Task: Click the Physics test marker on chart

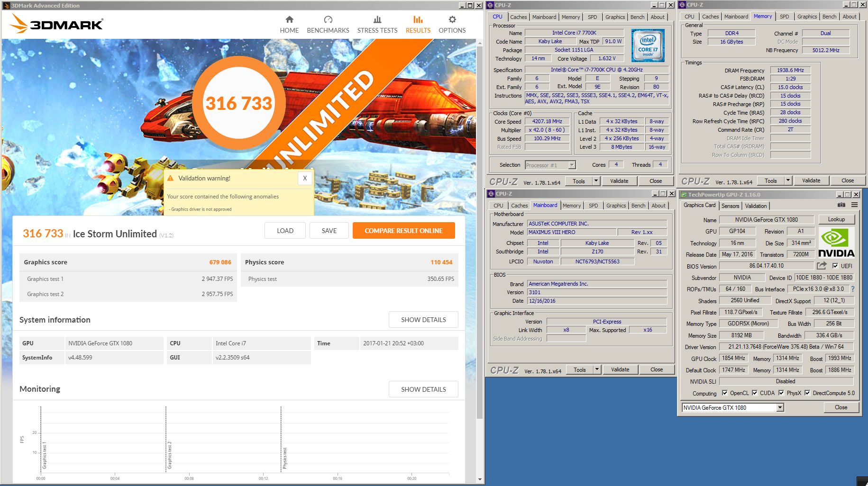Action: tap(285, 458)
